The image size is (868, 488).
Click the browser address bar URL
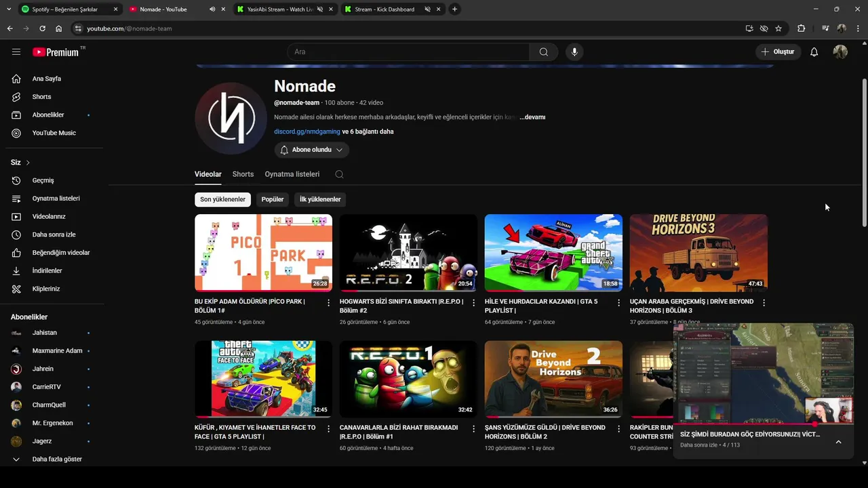click(x=130, y=28)
